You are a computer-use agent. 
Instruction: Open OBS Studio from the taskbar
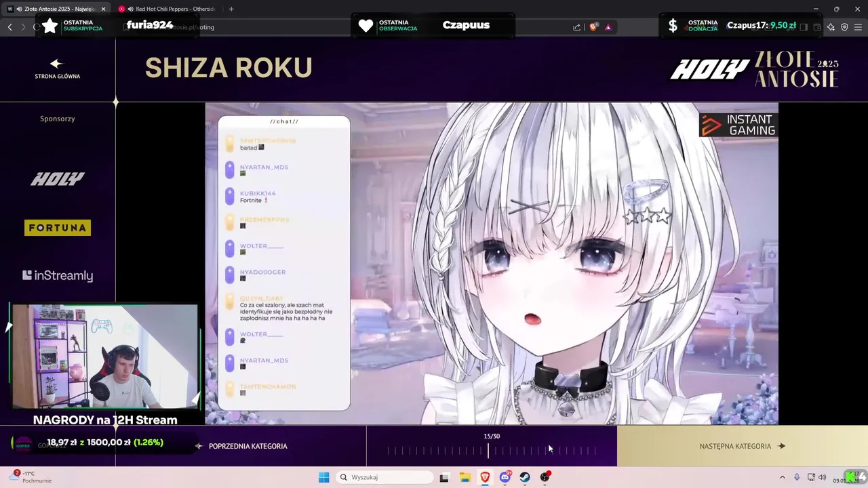click(x=545, y=477)
